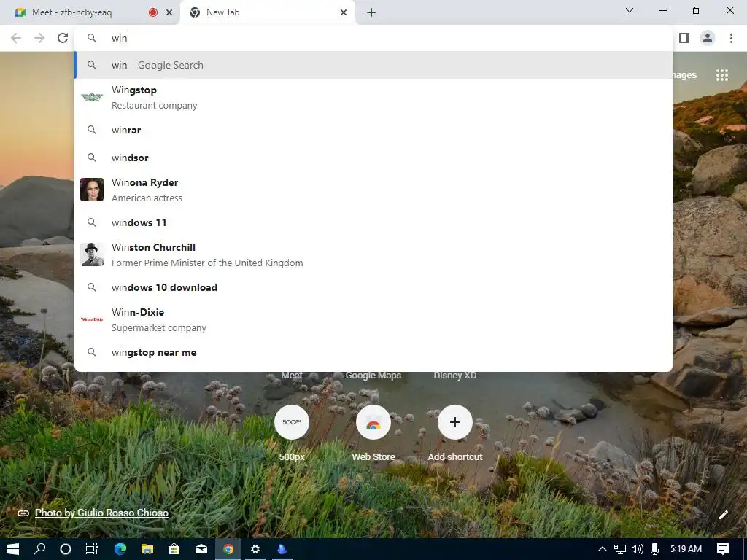
Task: Reload the page with the refresh icon
Action: (x=63, y=38)
